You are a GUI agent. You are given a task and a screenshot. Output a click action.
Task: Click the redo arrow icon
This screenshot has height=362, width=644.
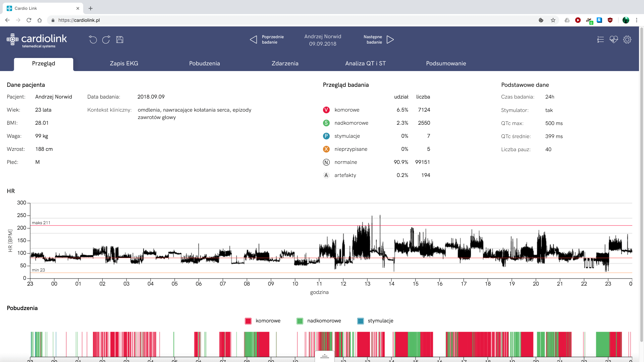tap(106, 40)
